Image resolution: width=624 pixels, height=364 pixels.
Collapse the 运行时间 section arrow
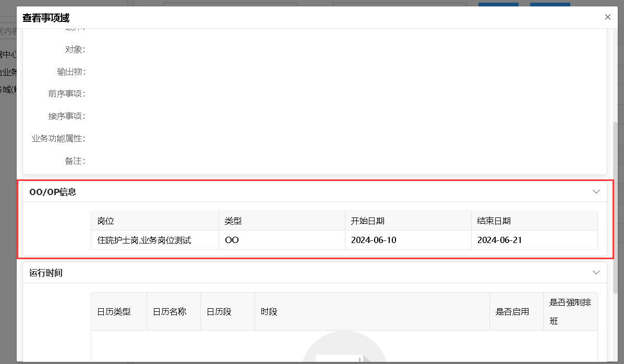click(596, 272)
